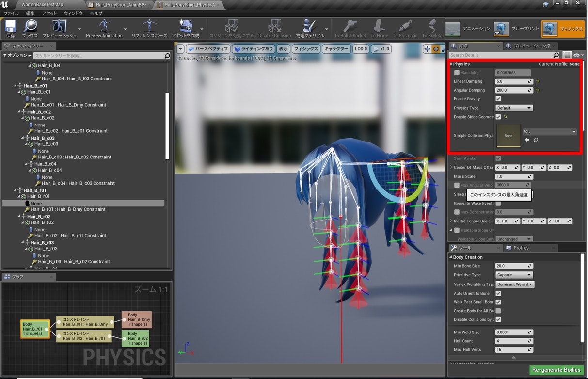Switch to Physics (フィジックス) mode icon
The image size is (588, 379).
[550, 29]
